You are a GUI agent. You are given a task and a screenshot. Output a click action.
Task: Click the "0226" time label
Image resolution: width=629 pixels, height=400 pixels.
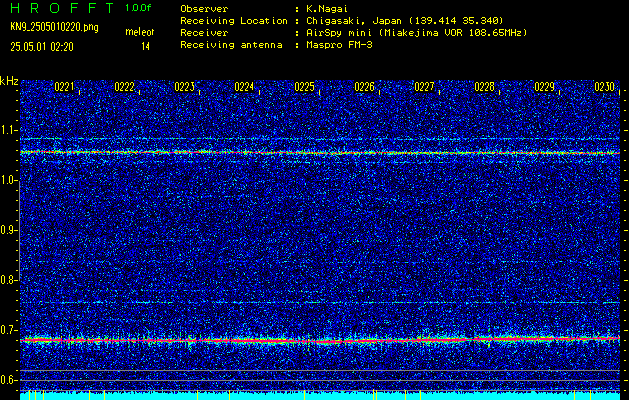364,87
